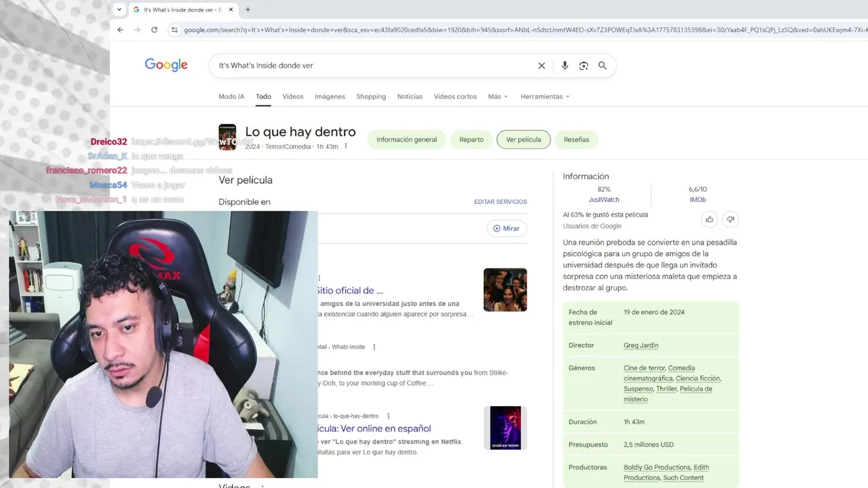The width and height of the screenshot is (868, 488).
Task: Select the browser address bar URL
Action: 524,30
